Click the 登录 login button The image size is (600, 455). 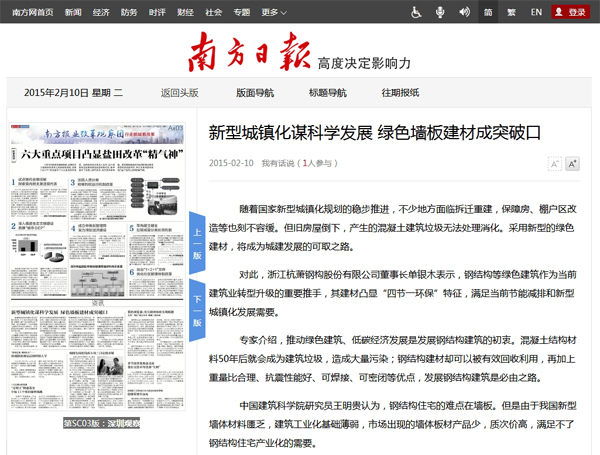pyautogui.click(x=570, y=12)
